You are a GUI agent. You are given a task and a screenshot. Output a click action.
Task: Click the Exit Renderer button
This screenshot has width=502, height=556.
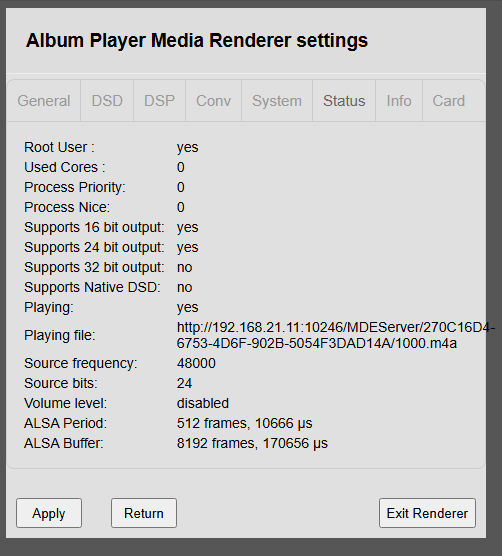tap(427, 513)
